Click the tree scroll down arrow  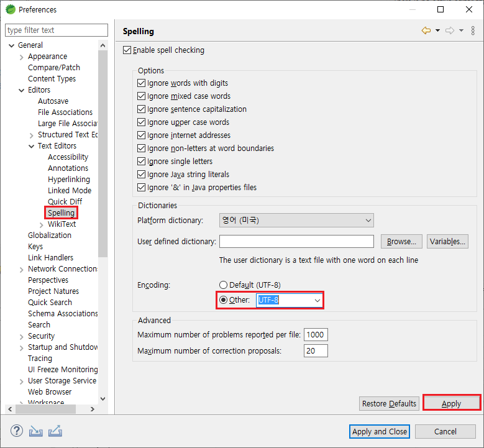[x=103, y=398]
